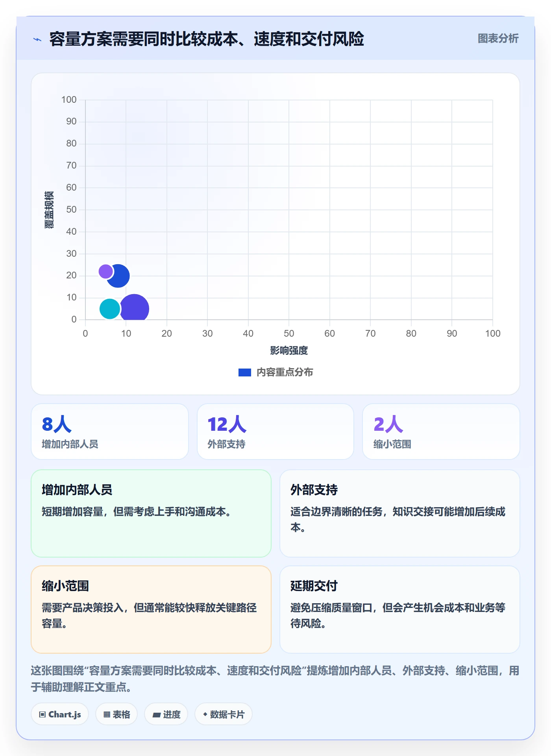Click the 图表分析 label in header
The image size is (551, 756).
(498, 39)
